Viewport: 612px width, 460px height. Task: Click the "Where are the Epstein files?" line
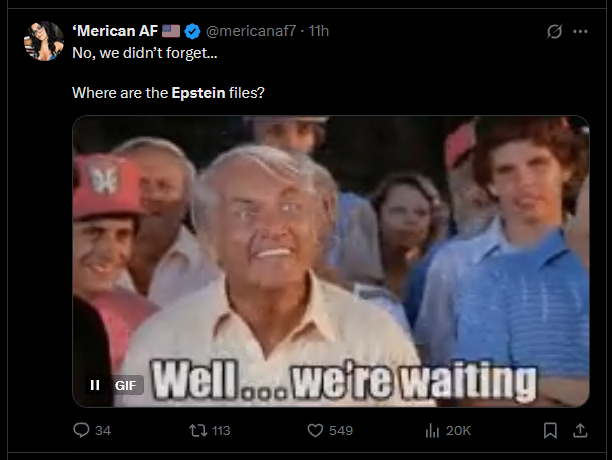pyautogui.click(x=168, y=93)
